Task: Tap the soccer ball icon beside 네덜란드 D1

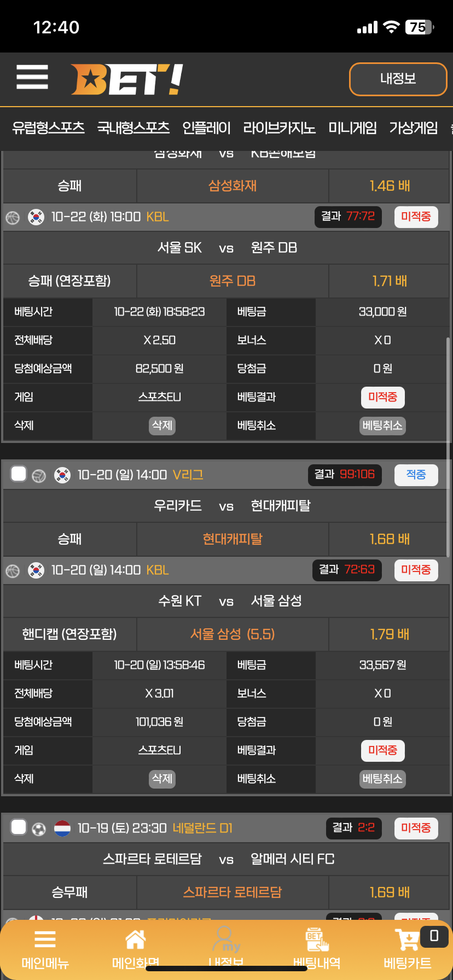Action: [39, 829]
